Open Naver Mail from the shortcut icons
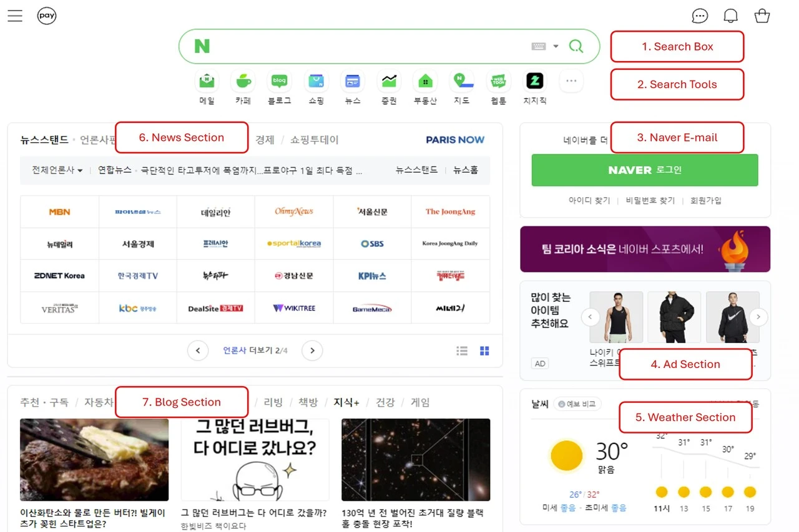Screen dimensions: 799x532 (x=206, y=81)
